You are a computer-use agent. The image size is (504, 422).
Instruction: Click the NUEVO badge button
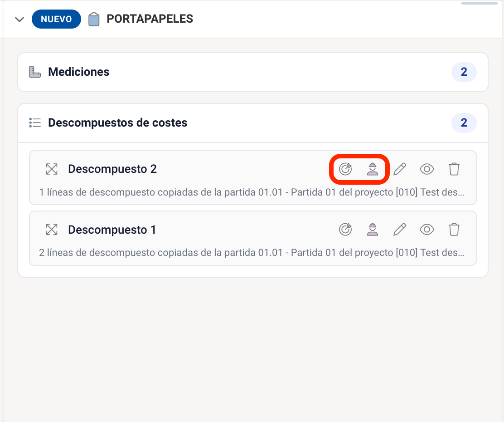[x=56, y=20]
